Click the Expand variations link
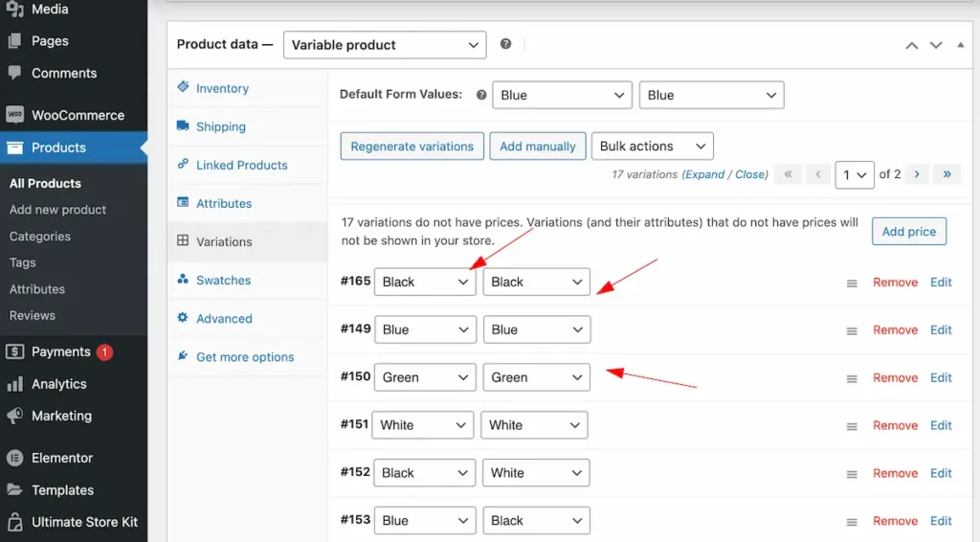Screen dimensions: 980x542 (x=704, y=174)
